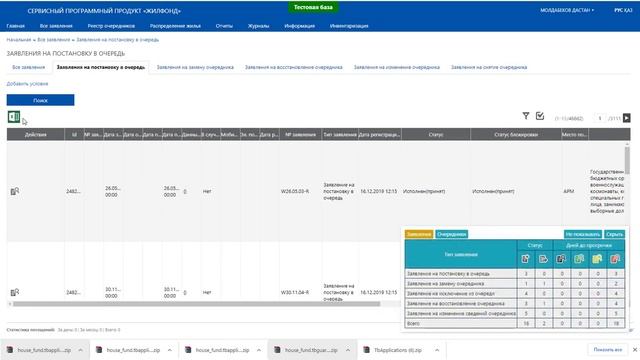Open the Главная main menu item
Viewport: 640px width, 360px height.
(16, 26)
